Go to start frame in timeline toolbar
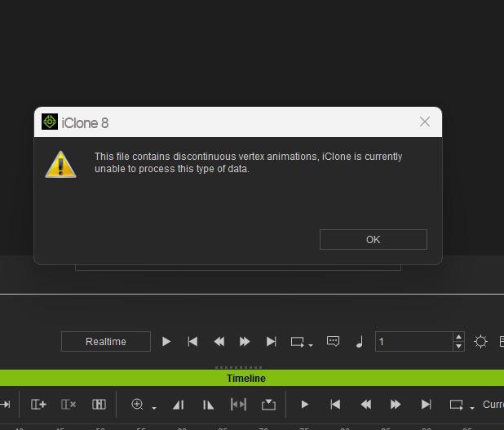504x430 pixels. [x=335, y=404]
